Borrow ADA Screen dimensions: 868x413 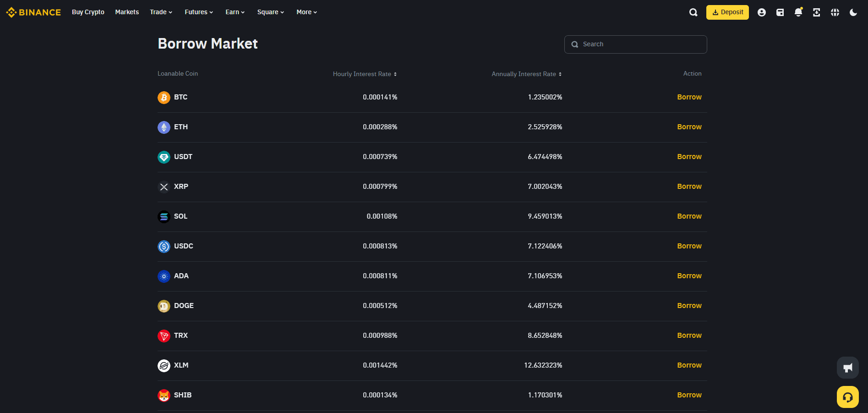click(x=689, y=276)
